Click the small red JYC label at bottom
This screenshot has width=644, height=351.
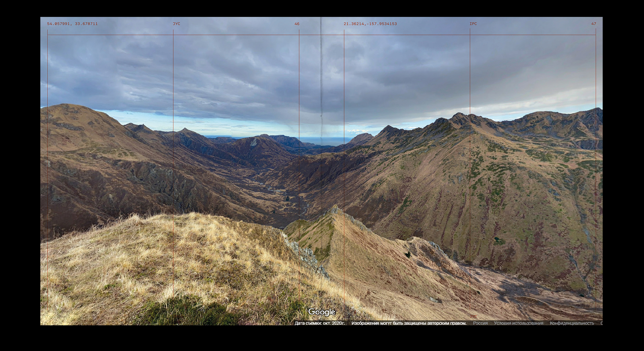coord(473,317)
